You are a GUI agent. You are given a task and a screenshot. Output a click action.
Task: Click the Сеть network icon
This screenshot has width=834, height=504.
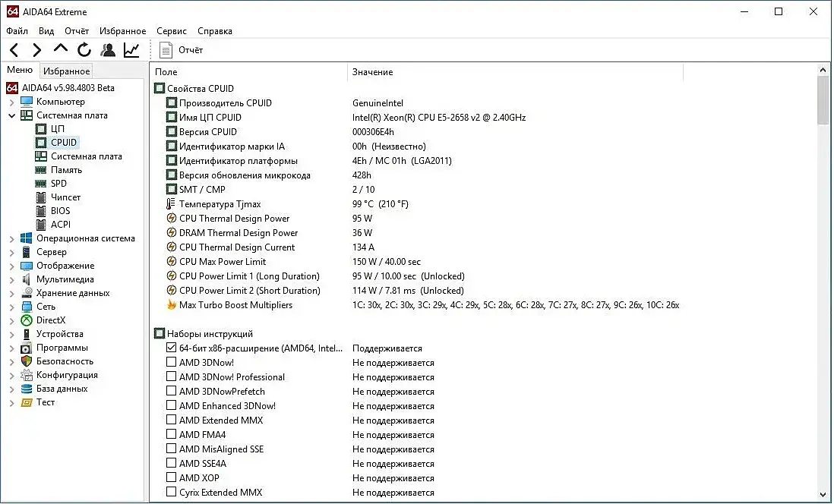26,307
